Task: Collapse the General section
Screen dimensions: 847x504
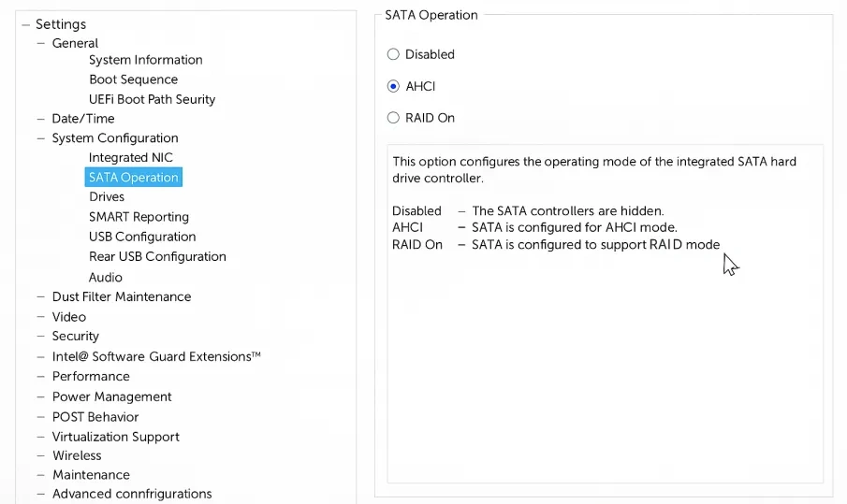Action: [x=41, y=43]
